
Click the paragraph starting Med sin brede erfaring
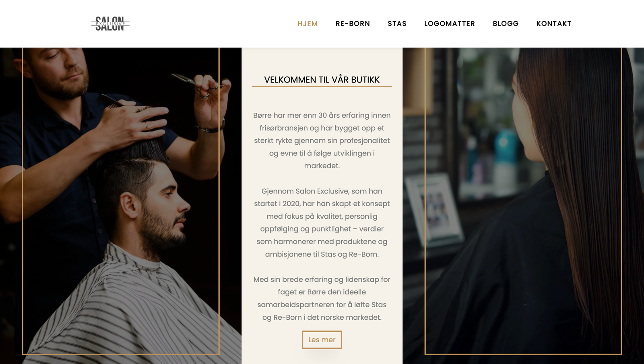point(322,298)
